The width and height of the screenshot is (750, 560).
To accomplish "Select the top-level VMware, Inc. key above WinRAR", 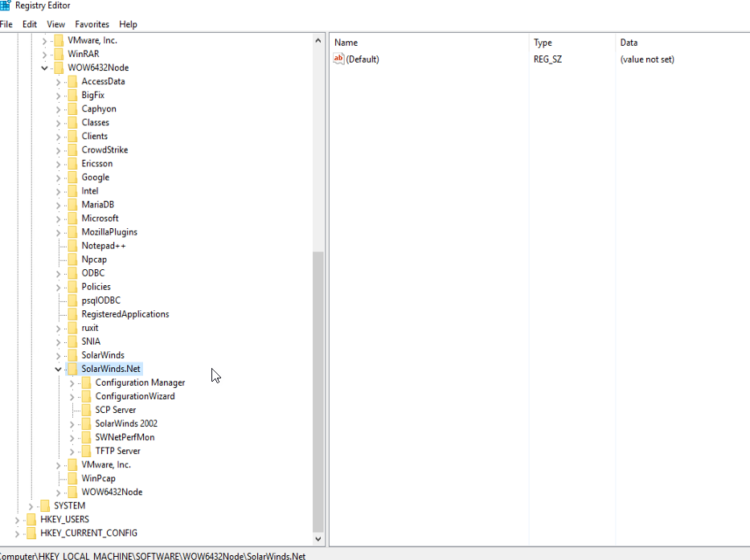I will pyautogui.click(x=92, y=41).
